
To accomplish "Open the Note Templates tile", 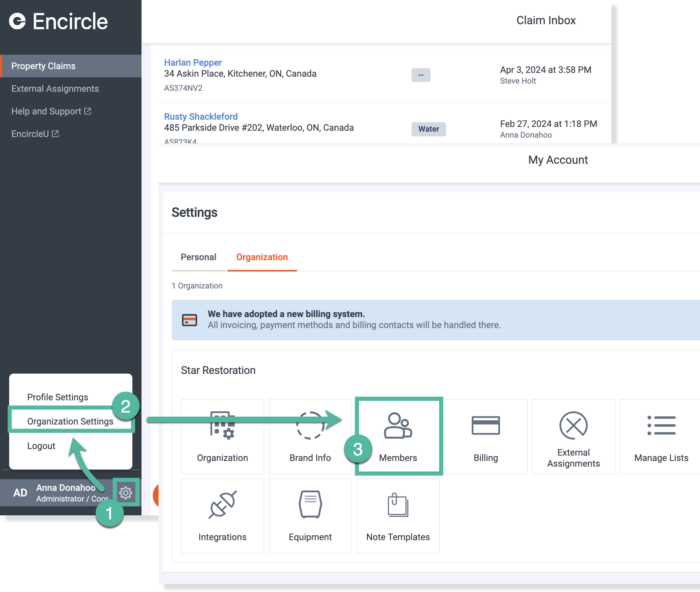I will 398,516.
